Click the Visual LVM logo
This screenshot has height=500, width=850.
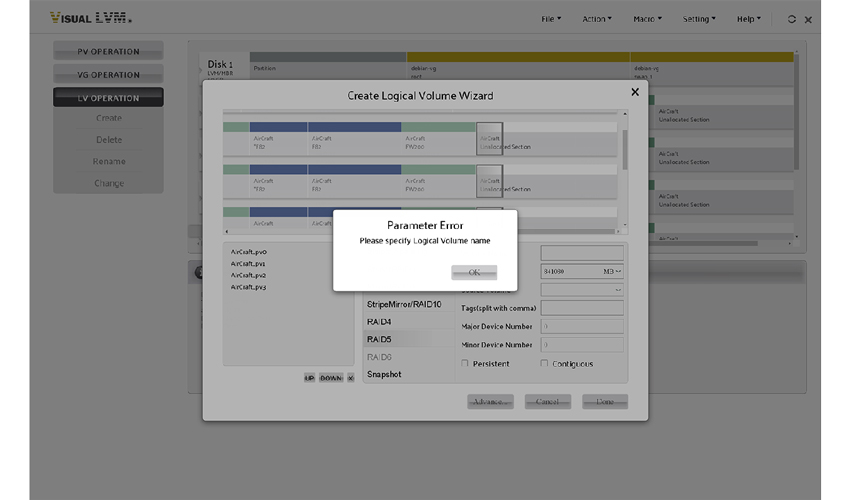pos(90,19)
